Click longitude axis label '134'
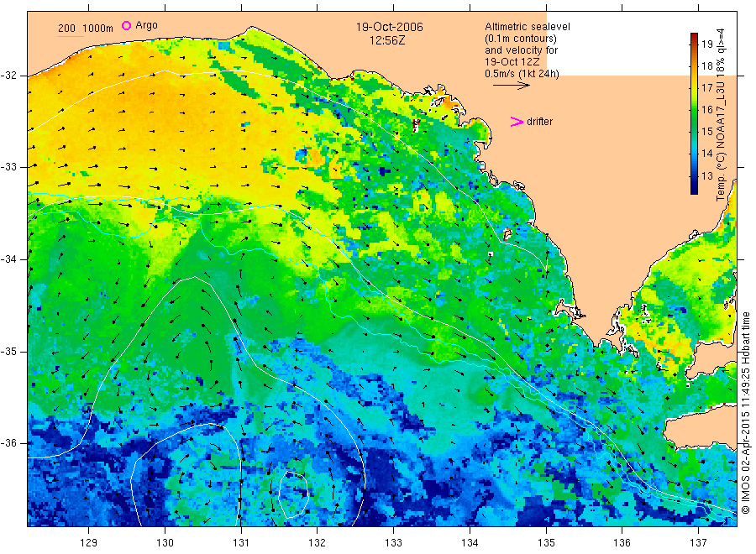 pyautogui.click(x=470, y=543)
